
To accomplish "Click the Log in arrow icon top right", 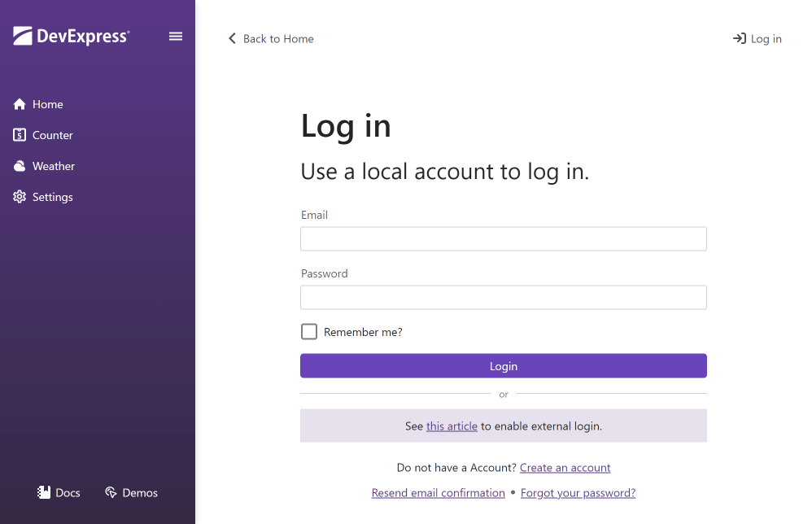I will (x=739, y=38).
